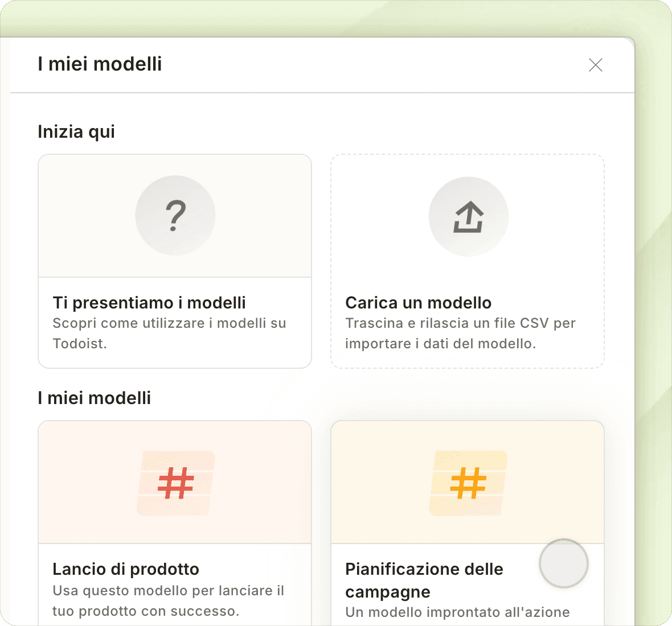672x626 pixels.
Task: Close the I miei modelli dialog
Action: [x=595, y=65]
